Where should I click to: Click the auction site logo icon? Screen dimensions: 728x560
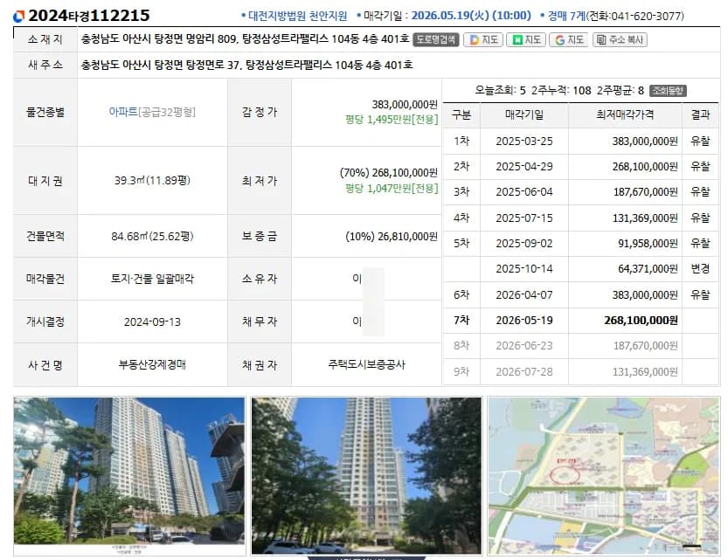(19, 17)
